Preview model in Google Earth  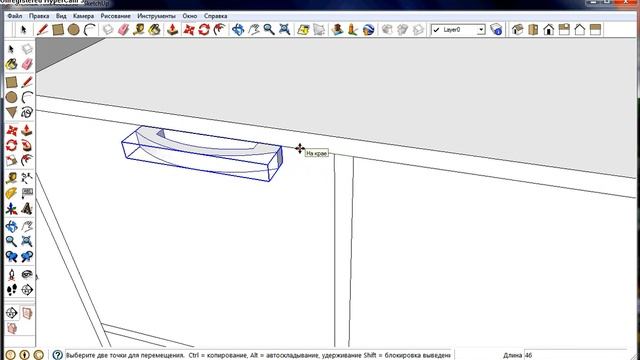point(368,29)
